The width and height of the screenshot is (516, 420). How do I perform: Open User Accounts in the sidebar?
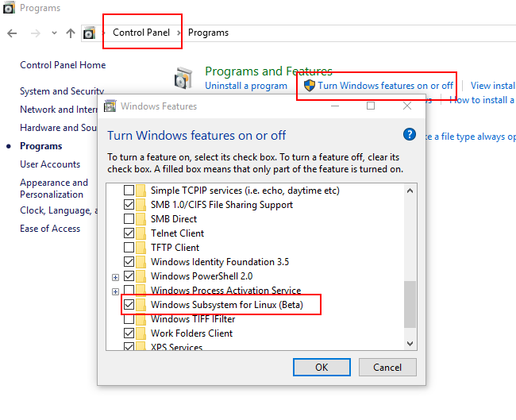50,164
